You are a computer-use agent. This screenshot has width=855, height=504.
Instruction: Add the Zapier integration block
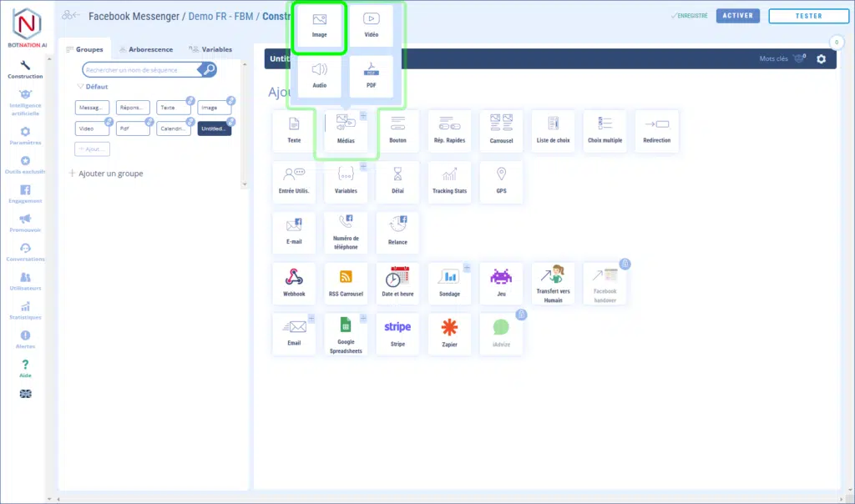pos(449,335)
